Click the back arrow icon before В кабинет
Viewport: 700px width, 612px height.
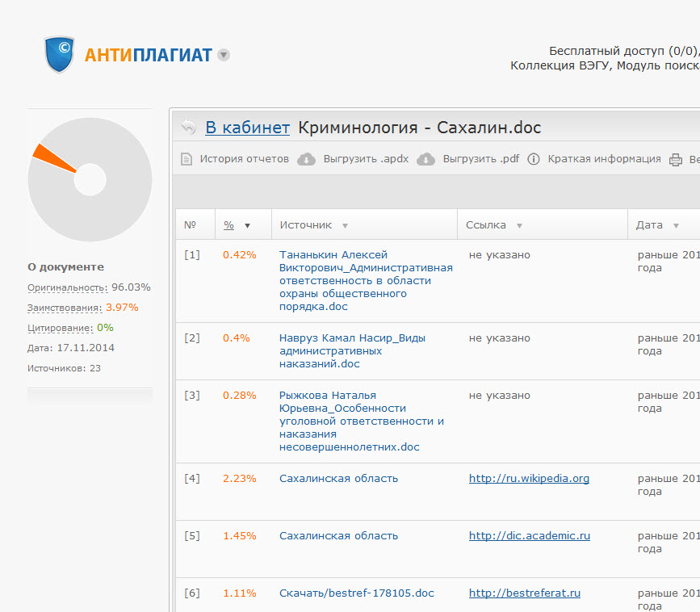(189, 128)
